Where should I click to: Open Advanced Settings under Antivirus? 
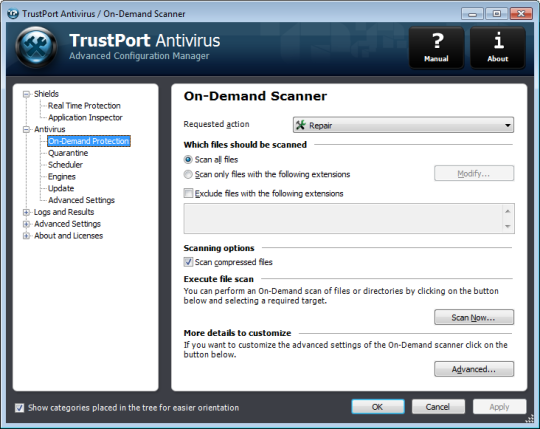point(82,200)
